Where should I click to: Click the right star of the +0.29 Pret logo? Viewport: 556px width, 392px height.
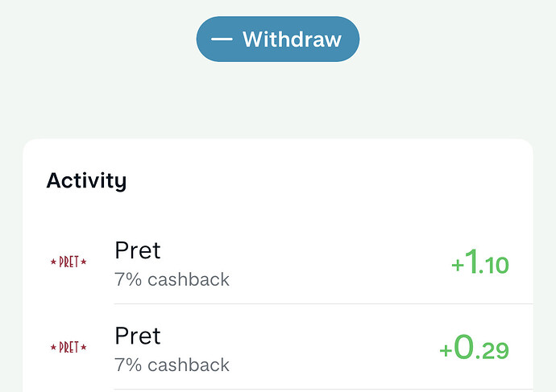click(x=84, y=348)
